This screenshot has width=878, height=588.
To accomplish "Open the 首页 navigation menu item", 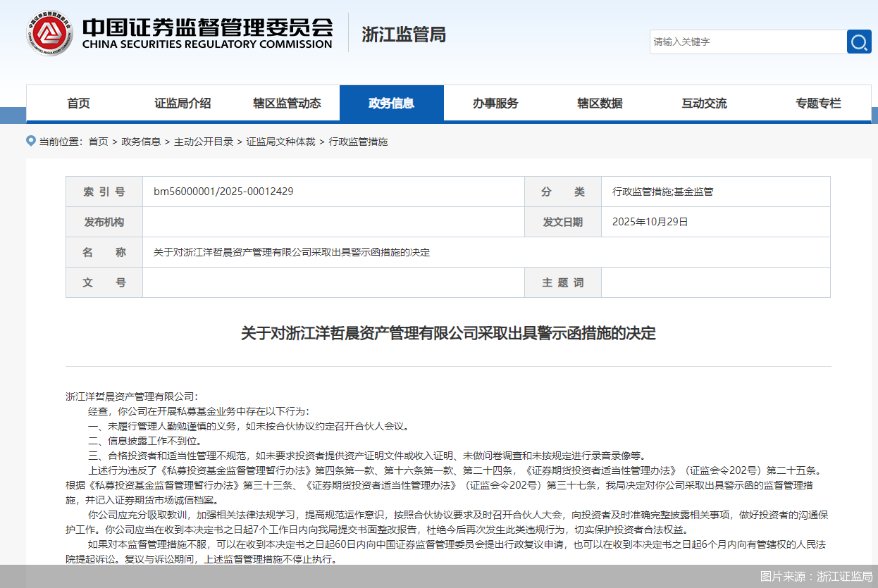I will pyautogui.click(x=78, y=103).
